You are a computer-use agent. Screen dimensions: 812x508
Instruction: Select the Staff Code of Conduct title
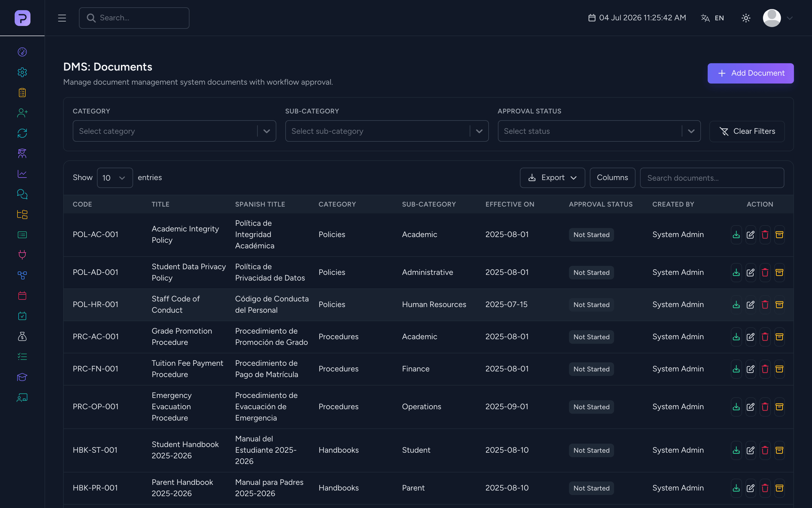click(x=175, y=305)
